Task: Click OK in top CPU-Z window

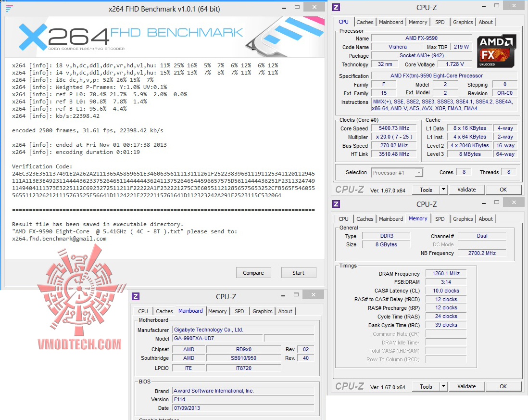Action: click(503, 190)
